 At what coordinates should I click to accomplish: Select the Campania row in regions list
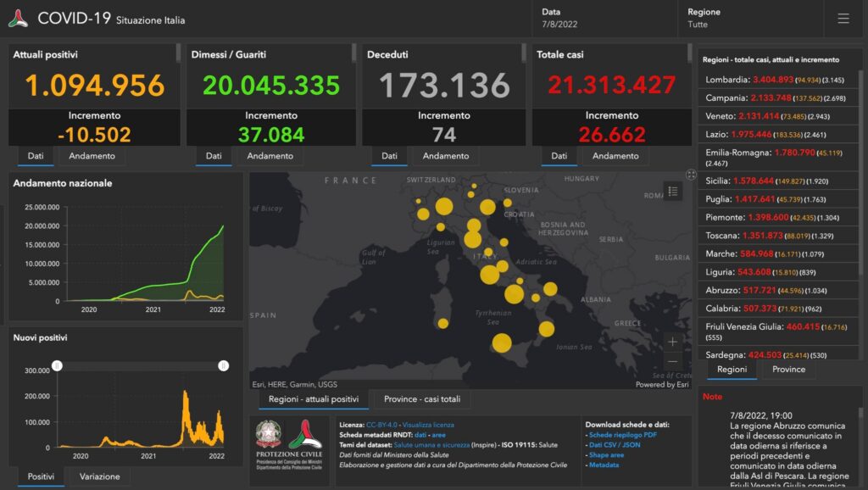click(778, 98)
